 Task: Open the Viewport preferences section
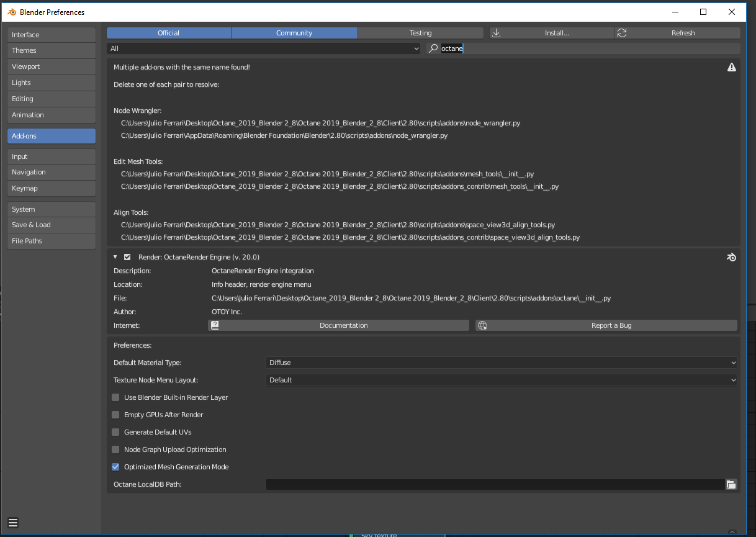52,66
